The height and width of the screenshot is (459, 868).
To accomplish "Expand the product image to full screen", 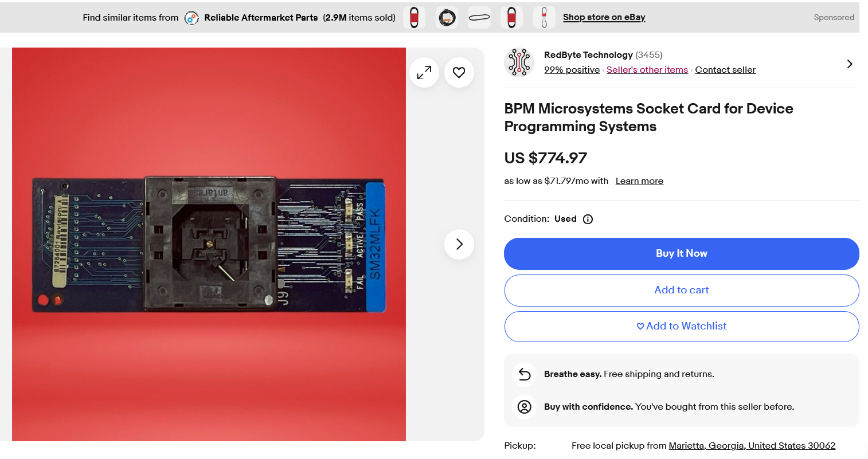I will pyautogui.click(x=424, y=73).
